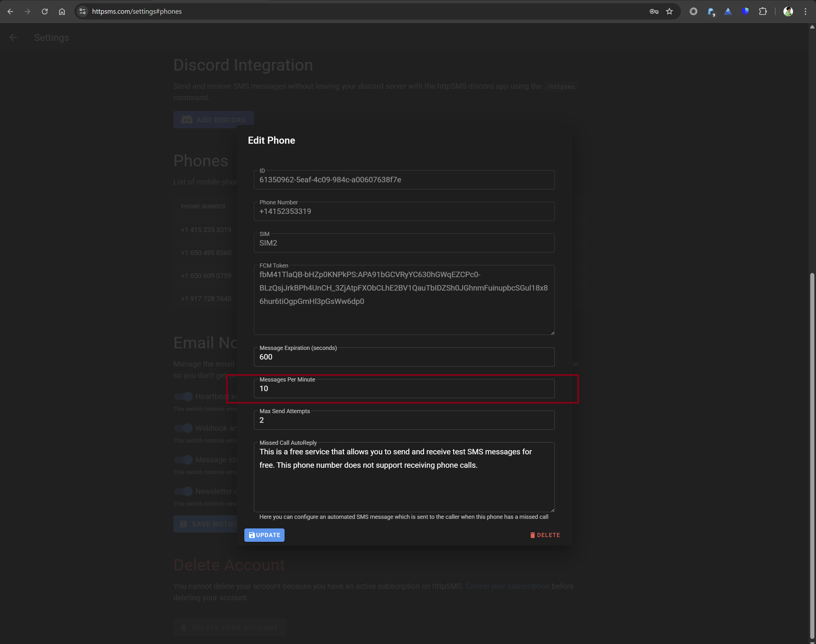Click the browser back arrow
Viewport: 816px width, 644px height.
pos(10,11)
